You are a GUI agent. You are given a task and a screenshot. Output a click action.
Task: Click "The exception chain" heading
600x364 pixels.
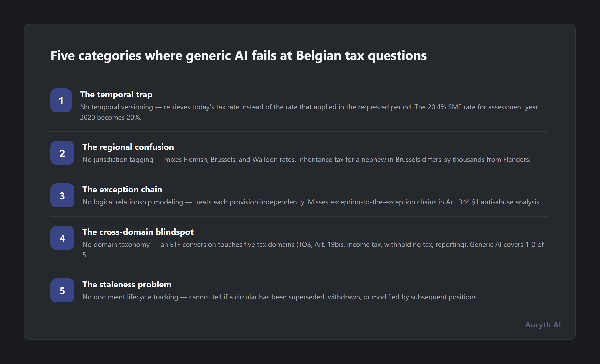(x=122, y=190)
